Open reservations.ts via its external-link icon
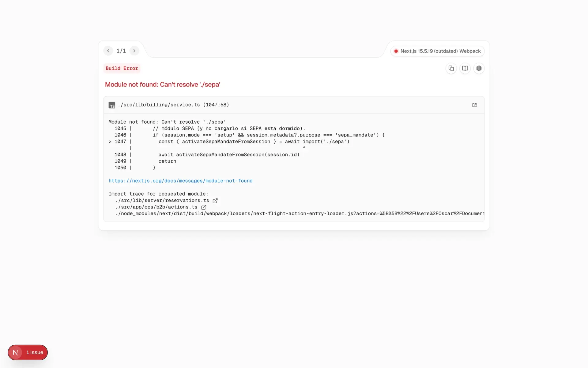The image size is (588, 368). [215, 201]
